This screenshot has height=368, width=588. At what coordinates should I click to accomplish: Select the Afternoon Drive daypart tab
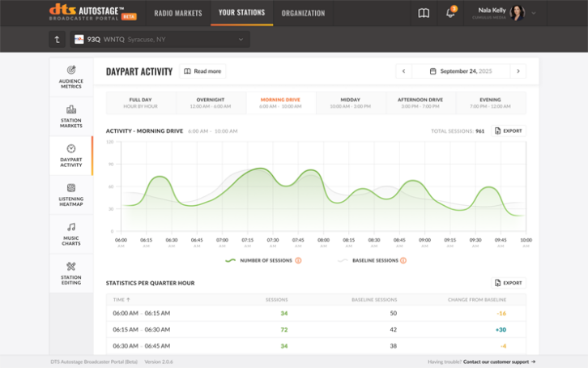(x=420, y=103)
